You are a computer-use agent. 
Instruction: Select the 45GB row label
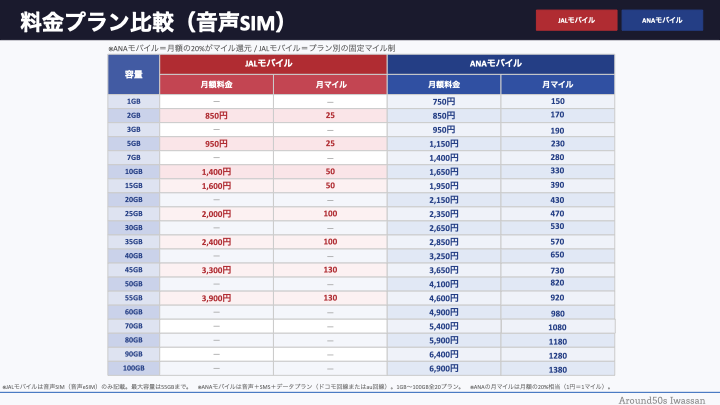[133, 270]
